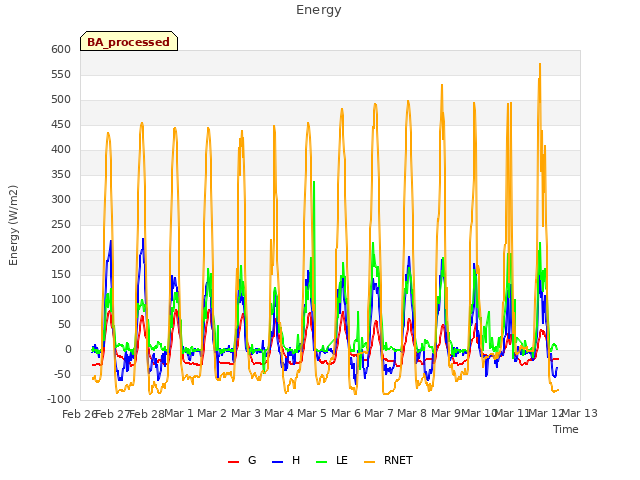640x480 pixels.
Task: Click the orange RNET legend swatch
Action: pyautogui.click(x=369, y=462)
